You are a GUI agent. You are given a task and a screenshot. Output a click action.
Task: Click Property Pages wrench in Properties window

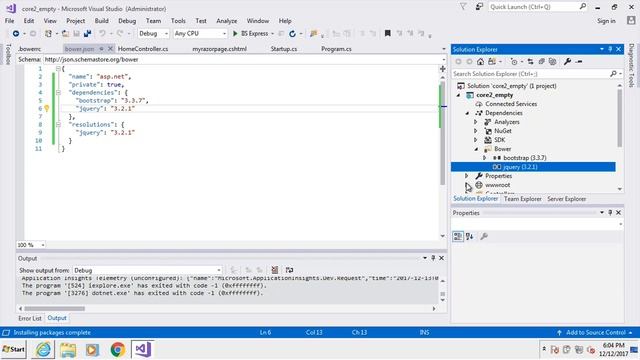[x=484, y=236]
